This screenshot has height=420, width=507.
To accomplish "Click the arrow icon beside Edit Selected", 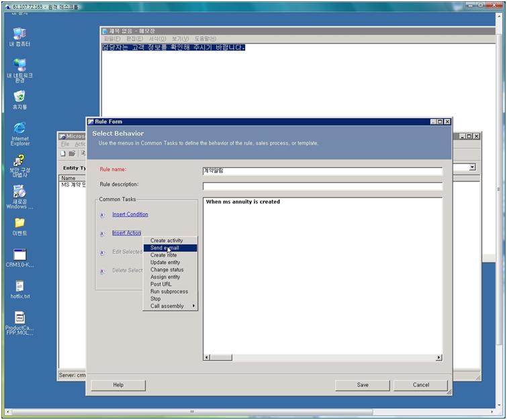I will 103,253.
